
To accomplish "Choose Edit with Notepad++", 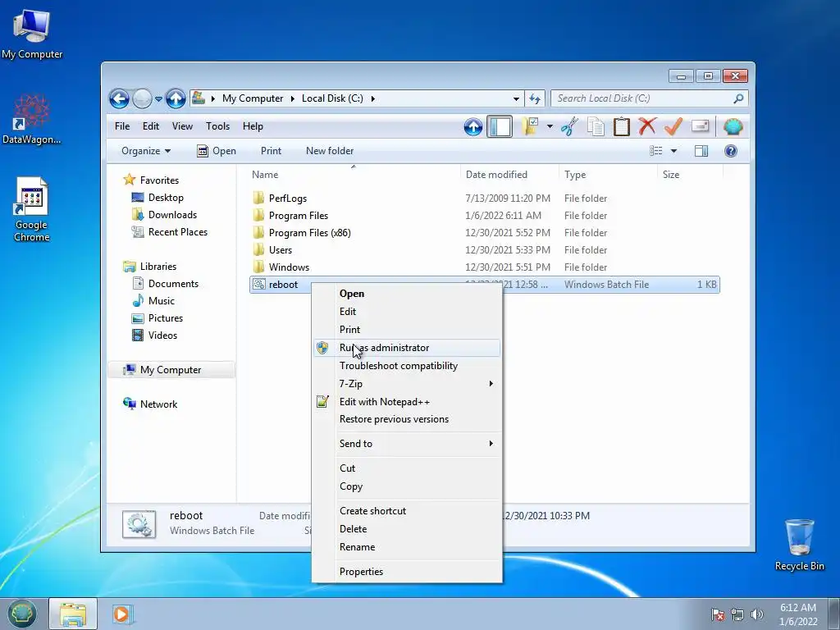I will pyautogui.click(x=407, y=402).
